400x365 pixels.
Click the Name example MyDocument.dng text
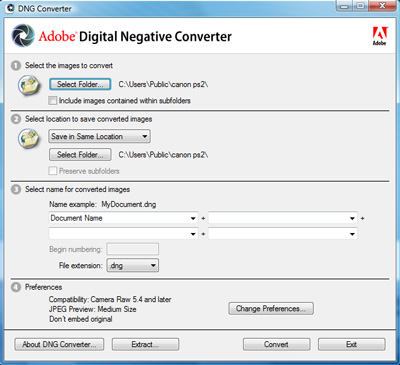pos(103,204)
